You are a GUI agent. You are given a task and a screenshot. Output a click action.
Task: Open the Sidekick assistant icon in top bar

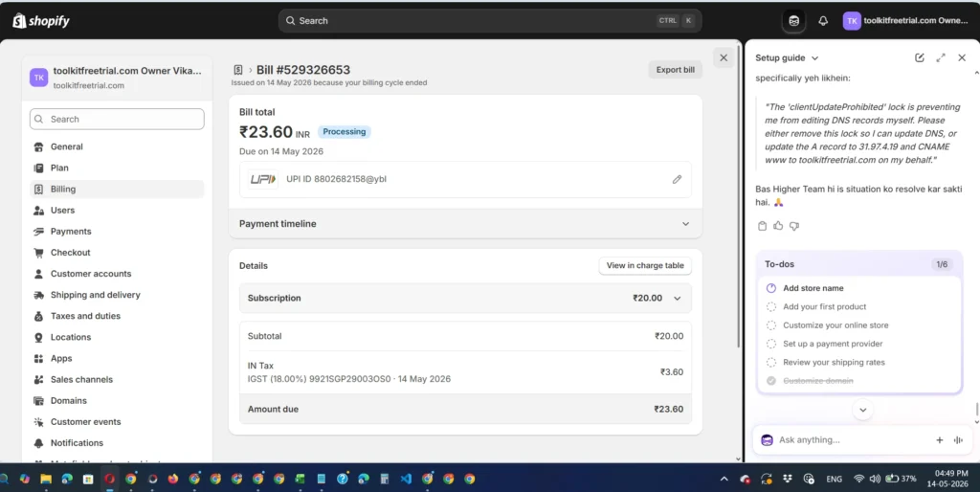tap(793, 21)
